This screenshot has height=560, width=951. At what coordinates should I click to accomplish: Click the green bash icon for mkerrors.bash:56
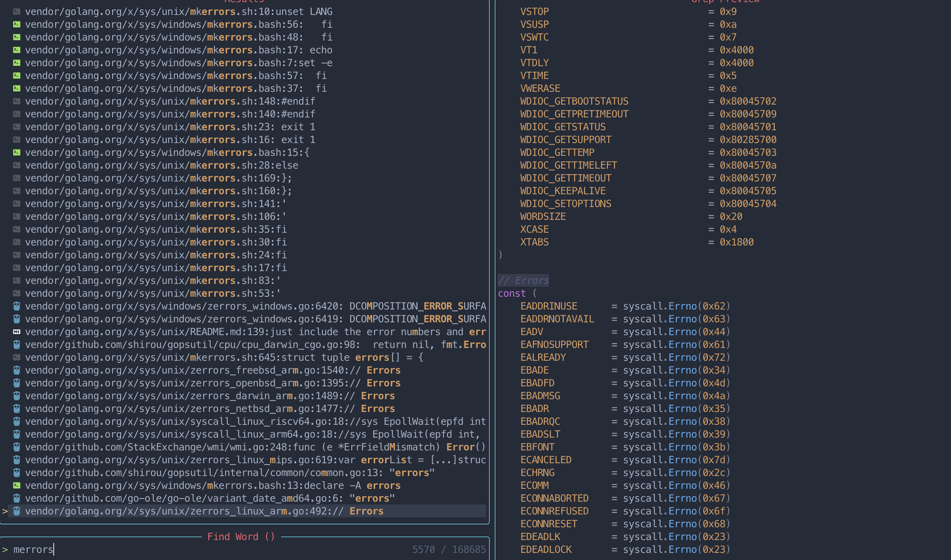click(x=17, y=25)
